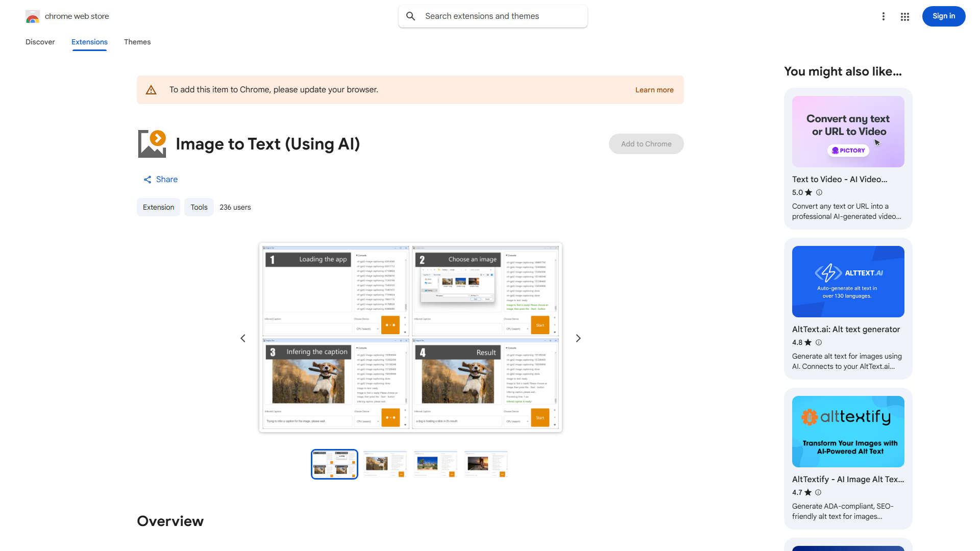
Task: Click inside the extensions search field
Action: tap(493, 16)
